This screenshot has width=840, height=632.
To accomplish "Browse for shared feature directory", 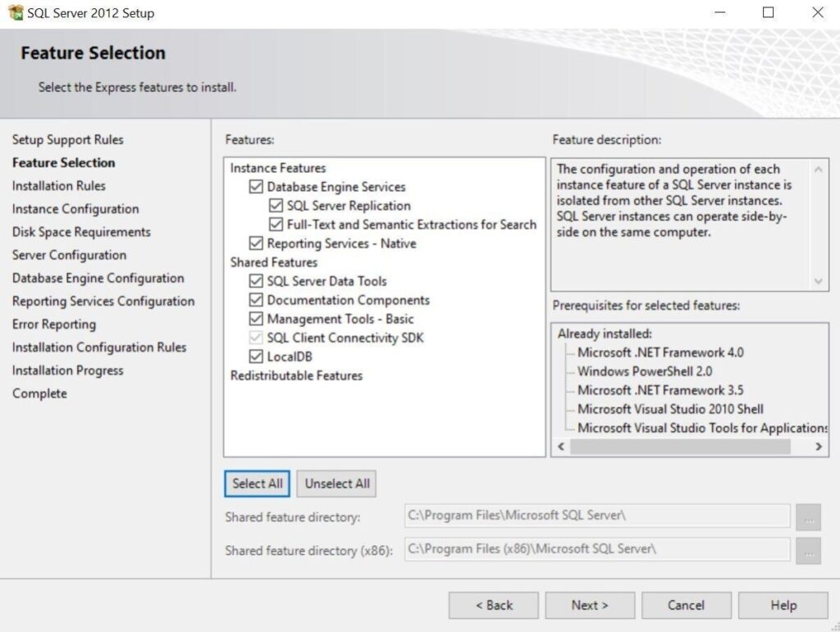I will click(809, 516).
